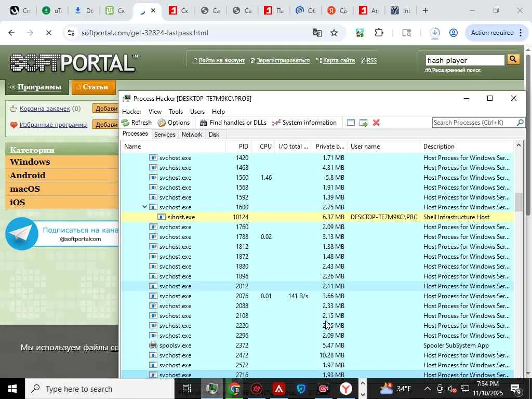
Task: Stop loading the page
Action: click(48, 33)
